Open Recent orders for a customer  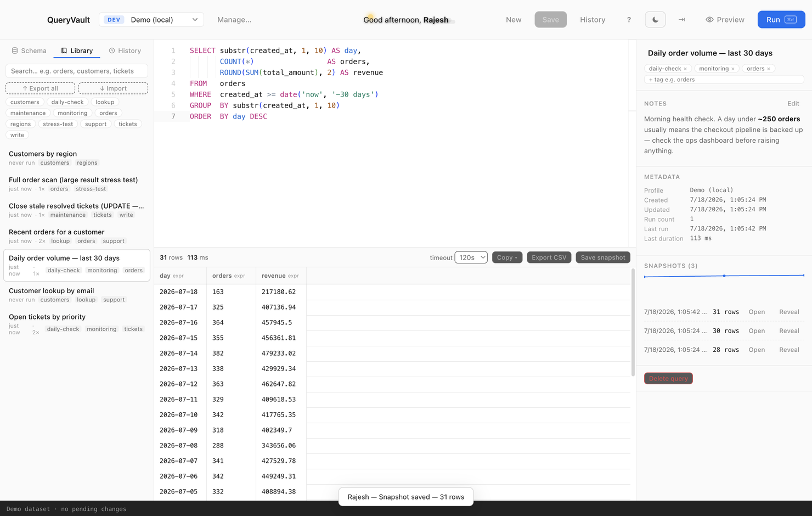click(77, 236)
